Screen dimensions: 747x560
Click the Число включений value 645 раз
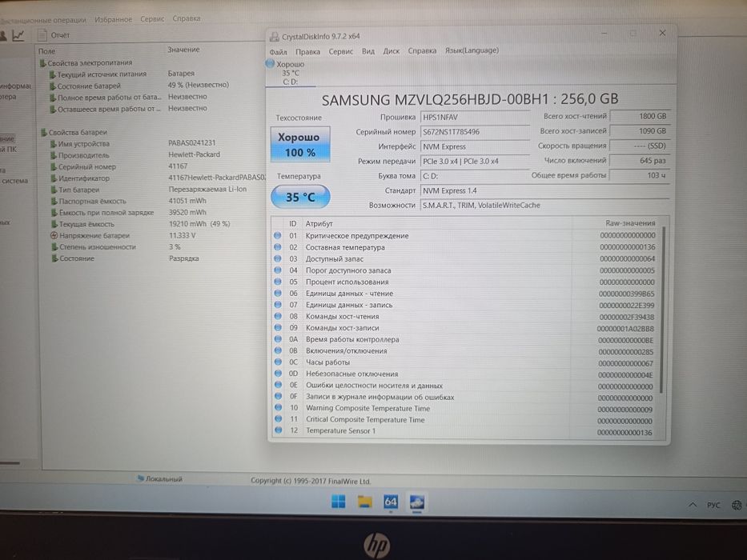[640, 161]
